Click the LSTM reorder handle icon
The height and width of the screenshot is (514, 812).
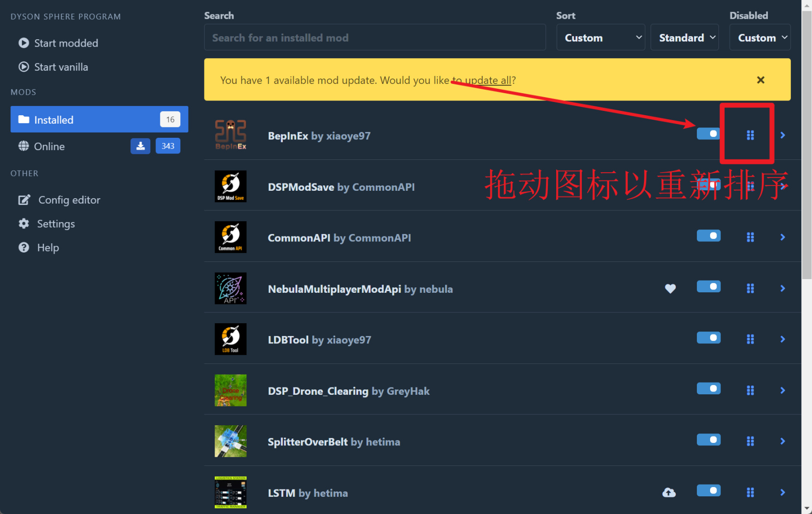(750, 492)
